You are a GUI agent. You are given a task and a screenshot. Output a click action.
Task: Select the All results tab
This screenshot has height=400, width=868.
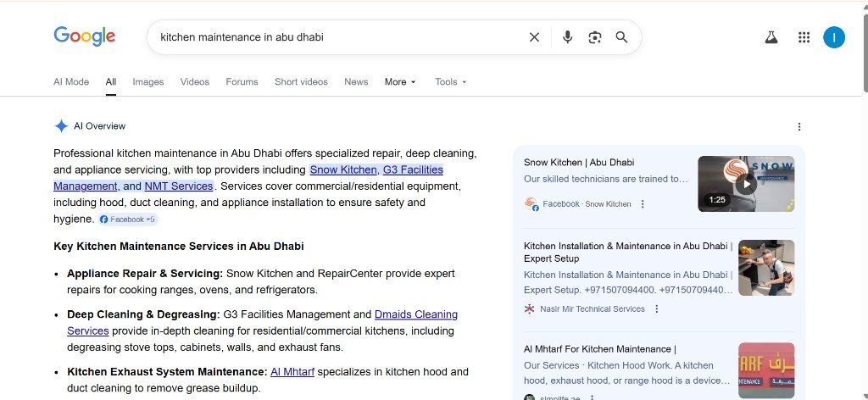tap(111, 82)
